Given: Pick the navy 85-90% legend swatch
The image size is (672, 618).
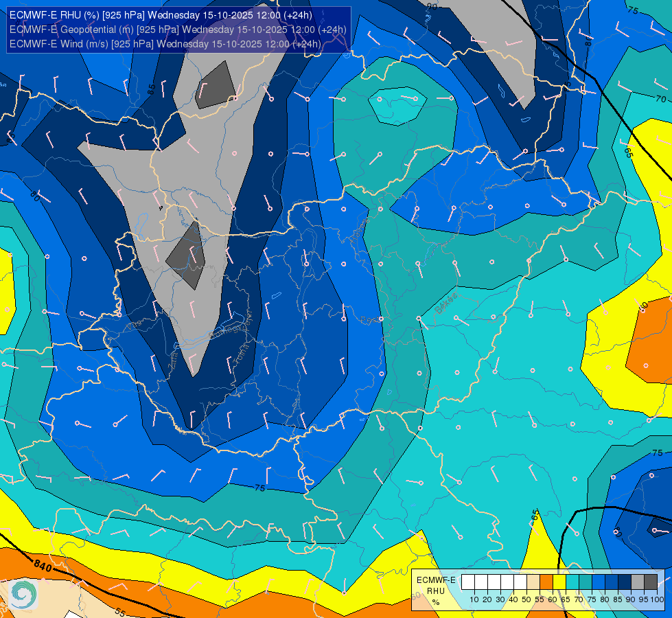Looking at the screenshot, I should (x=625, y=582).
